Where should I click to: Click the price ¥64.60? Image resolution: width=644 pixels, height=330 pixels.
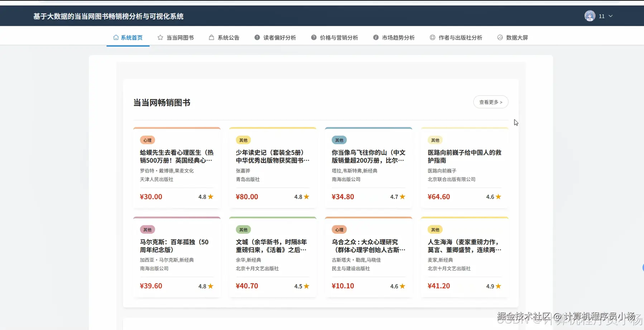pos(439,197)
